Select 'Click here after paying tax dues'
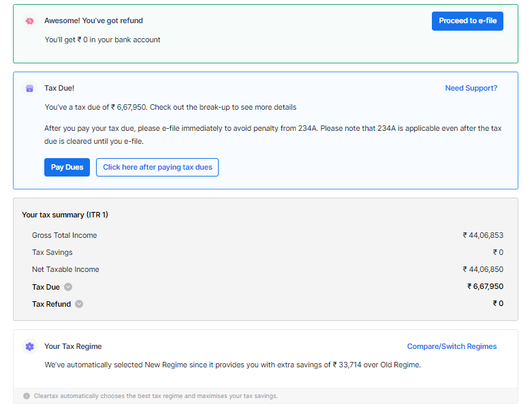 coord(157,168)
